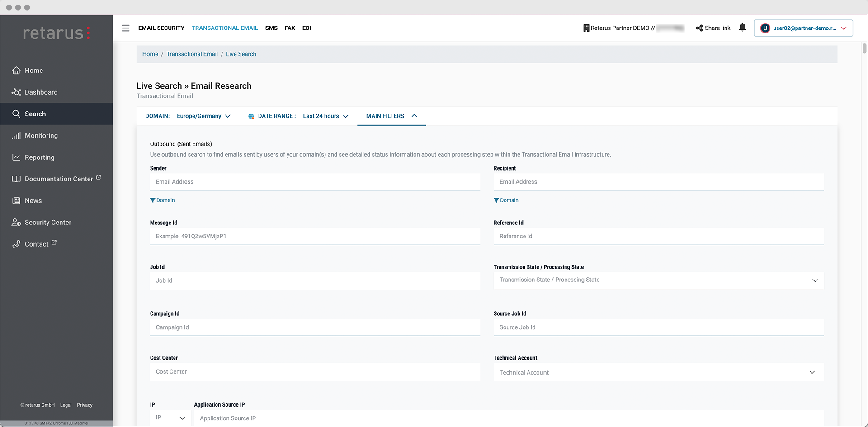
Task: Click the Dashboard nodes icon
Action: pyautogui.click(x=16, y=92)
